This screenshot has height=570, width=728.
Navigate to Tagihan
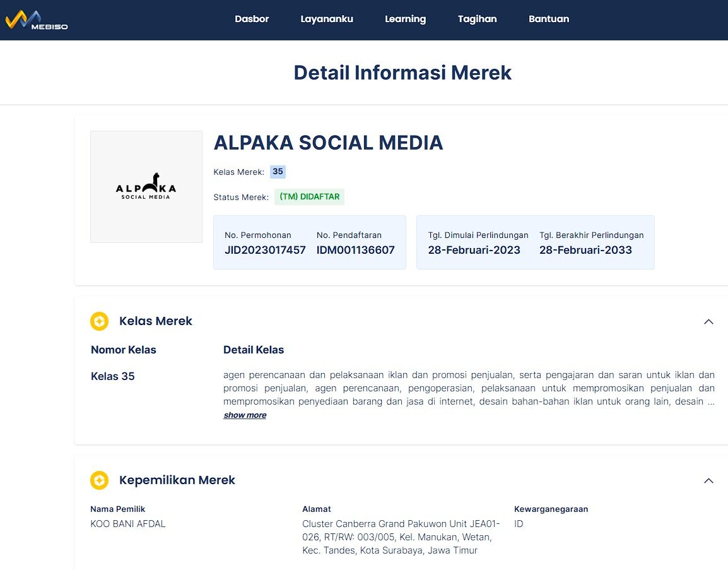click(x=478, y=19)
